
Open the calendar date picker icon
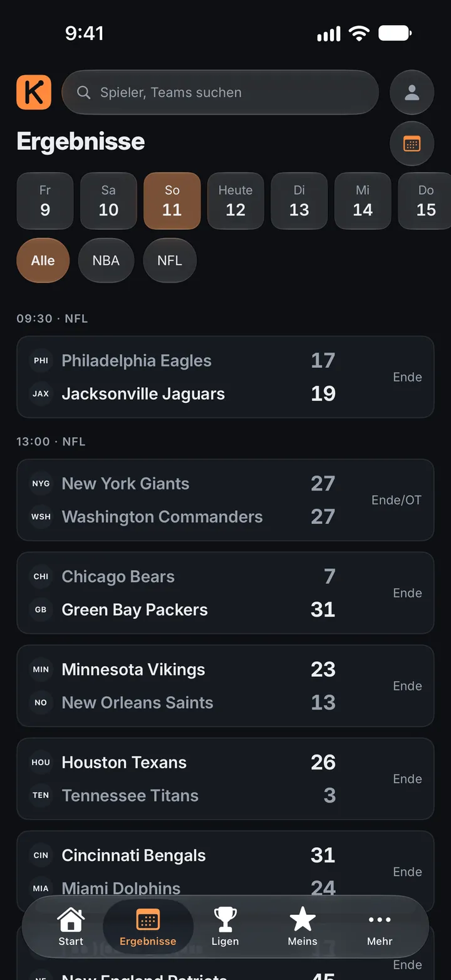[x=412, y=143]
